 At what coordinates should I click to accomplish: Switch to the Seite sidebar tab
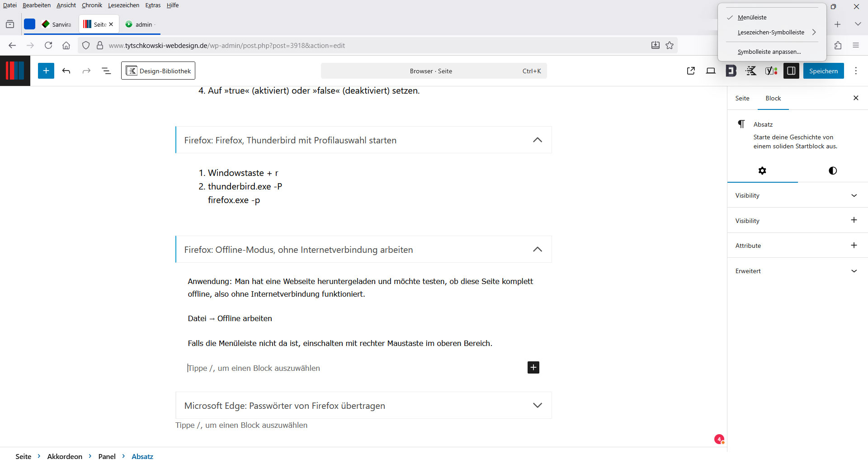point(742,98)
